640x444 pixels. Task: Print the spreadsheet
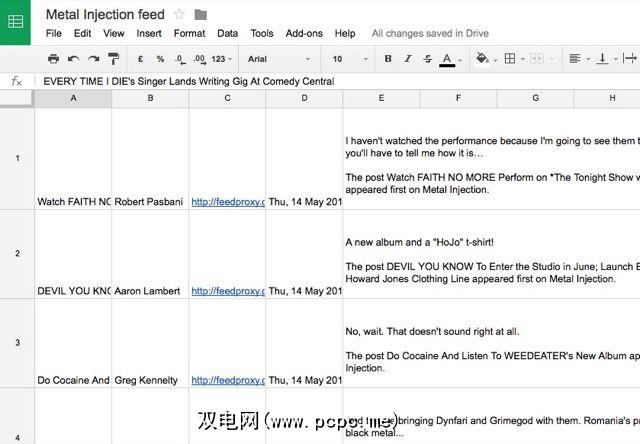53,59
